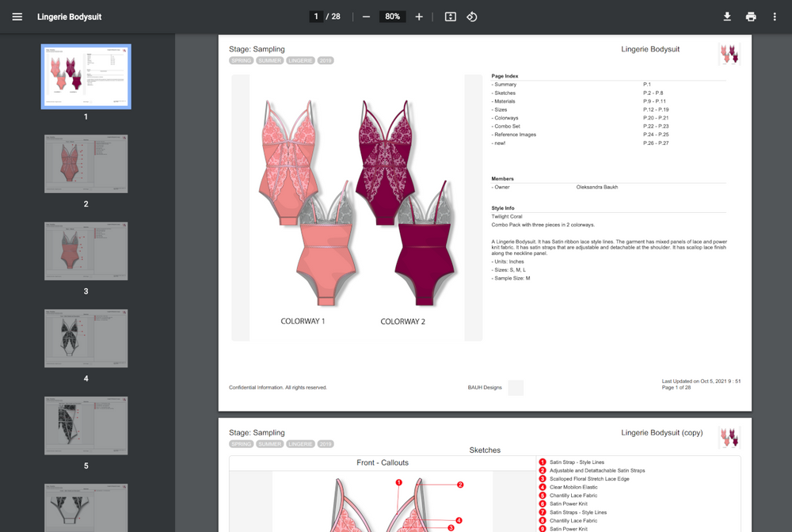Print the Lingerie Bodysuit document
The image size is (792, 532).
click(751, 17)
